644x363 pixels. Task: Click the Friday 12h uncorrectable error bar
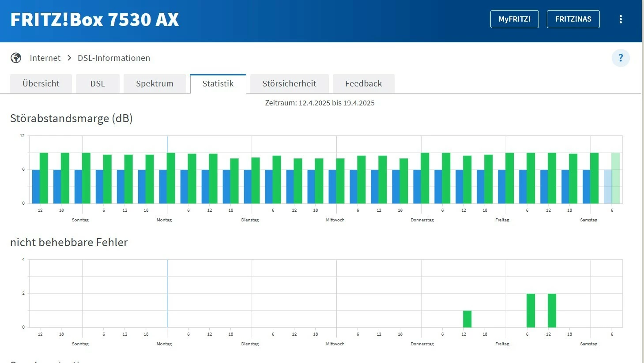[x=552, y=311]
